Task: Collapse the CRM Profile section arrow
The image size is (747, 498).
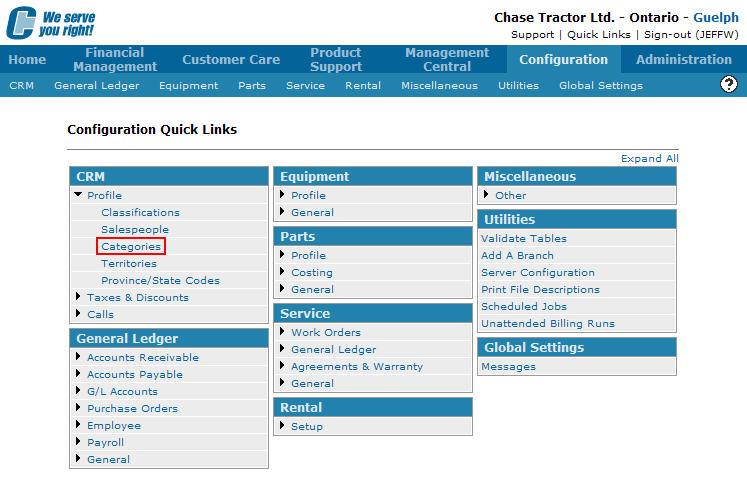Action: (78, 194)
